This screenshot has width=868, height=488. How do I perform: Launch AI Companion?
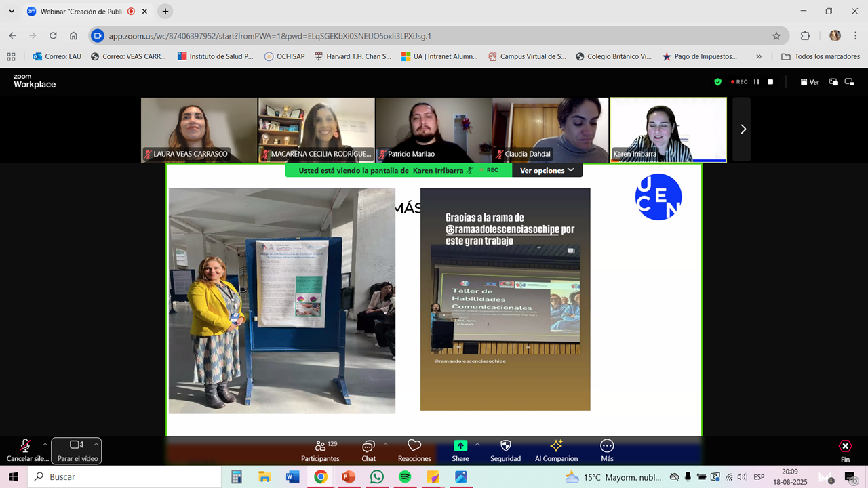click(x=556, y=450)
